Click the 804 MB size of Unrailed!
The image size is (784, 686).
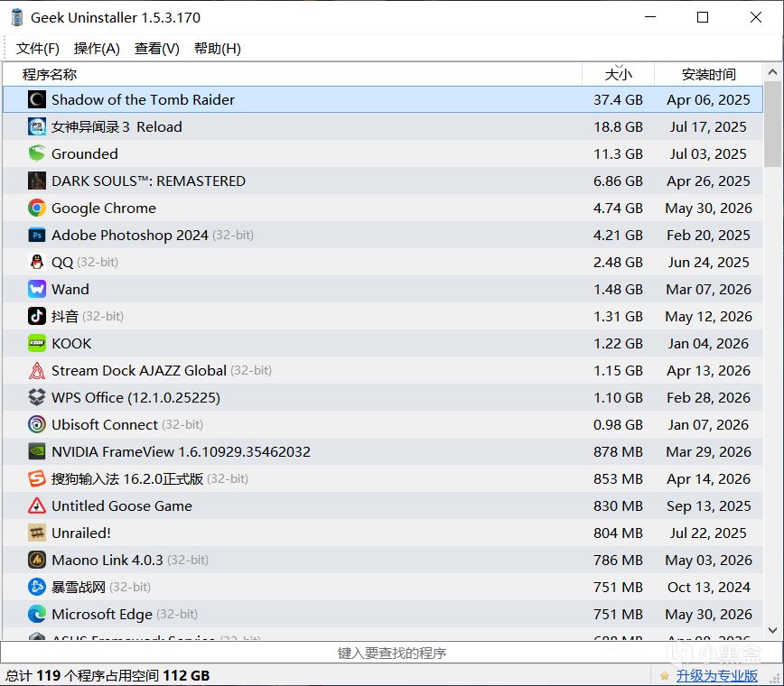click(618, 533)
